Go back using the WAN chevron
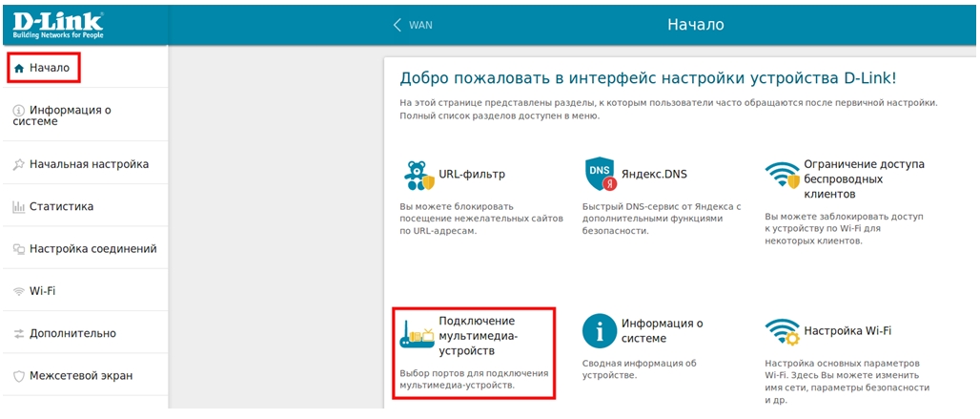This screenshot has width=980, height=419. point(398,25)
